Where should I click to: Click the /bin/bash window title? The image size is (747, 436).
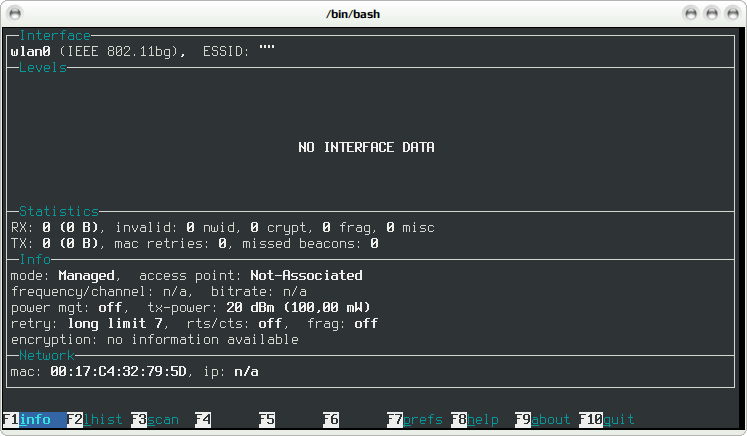(353, 14)
